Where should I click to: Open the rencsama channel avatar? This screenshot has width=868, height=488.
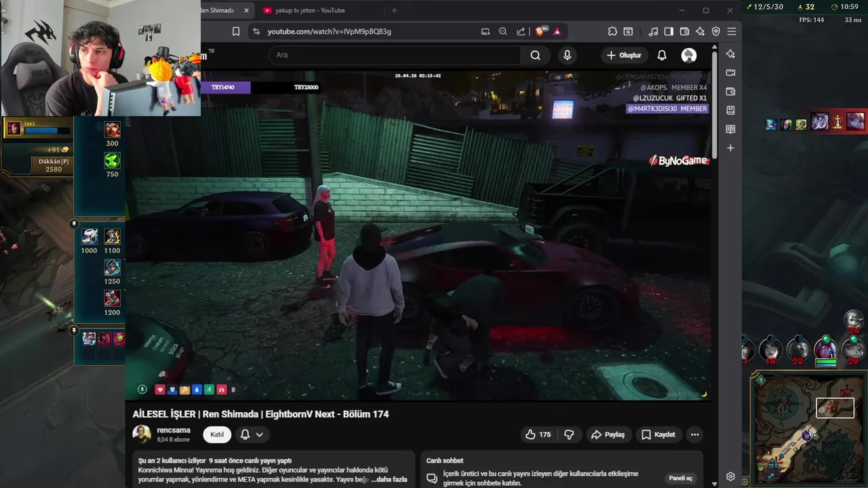click(x=142, y=434)
